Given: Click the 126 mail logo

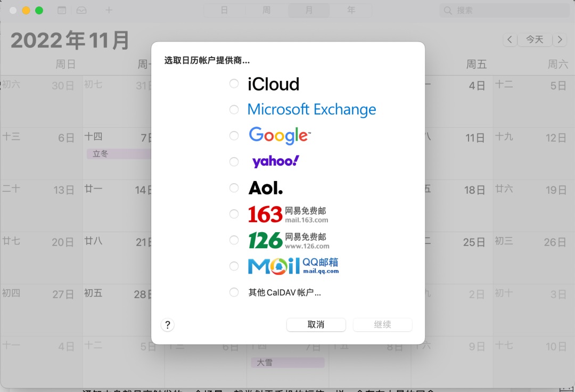Looking at the screenshot, I should click(289, 240).
